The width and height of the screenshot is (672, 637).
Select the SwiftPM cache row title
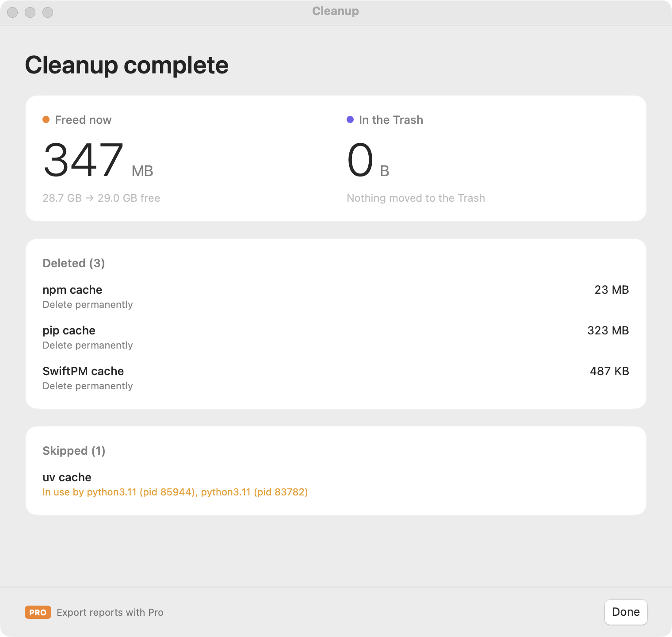(83, 371)
